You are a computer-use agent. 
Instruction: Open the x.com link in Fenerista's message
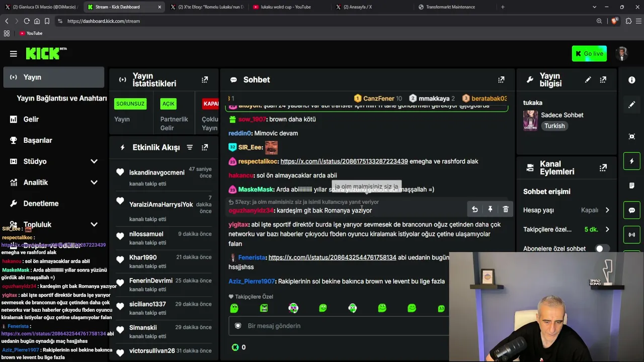click(x=332, y=257)
